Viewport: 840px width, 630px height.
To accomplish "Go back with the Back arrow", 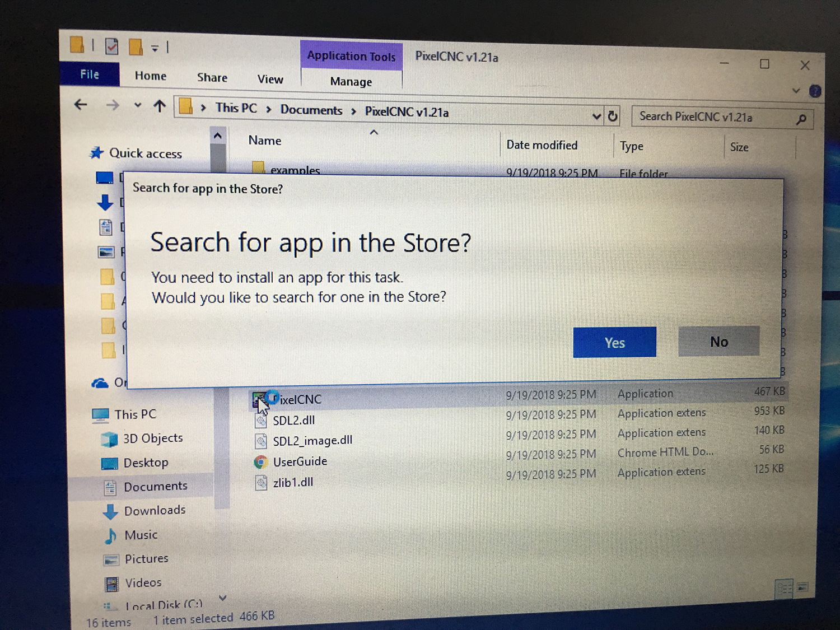I will pyautogui.click(x=81, y=104).
